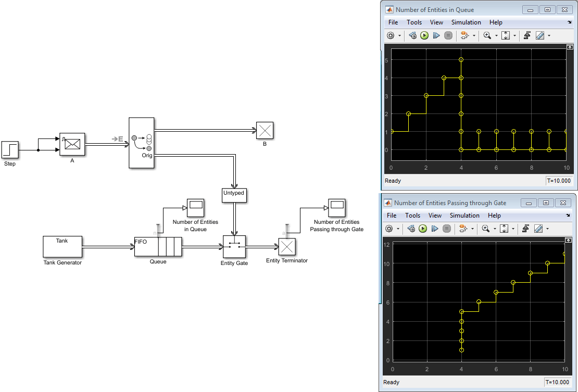578x392 pixels.
Task: Expand zoom dropdown arrow in Queue scope
Action: (x=496, y=36)
